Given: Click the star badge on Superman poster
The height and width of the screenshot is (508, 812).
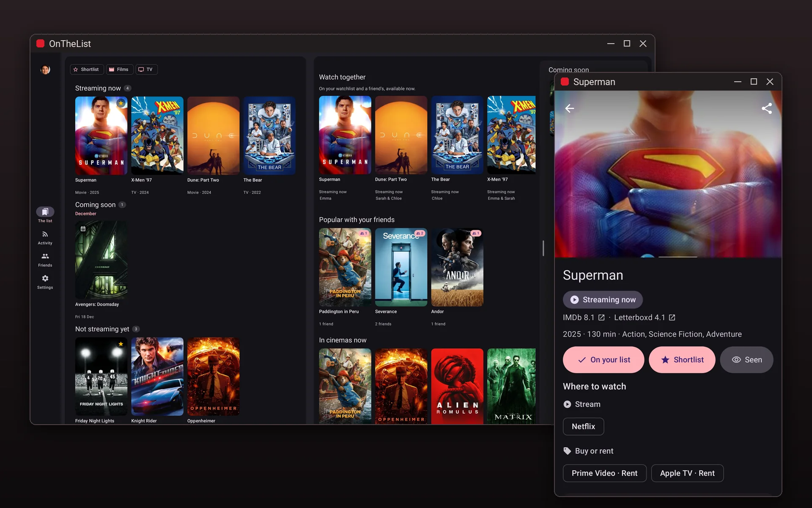Looking at the screenshot, I should [121, 103].
